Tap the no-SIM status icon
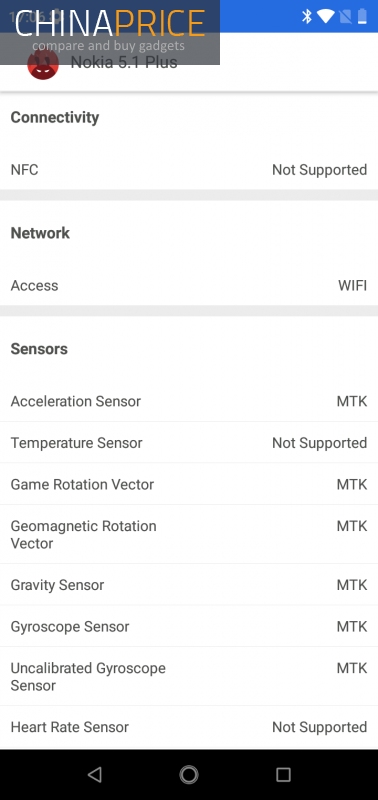The width and height of the screenshot is (378, 800). [x=345, y=16]
